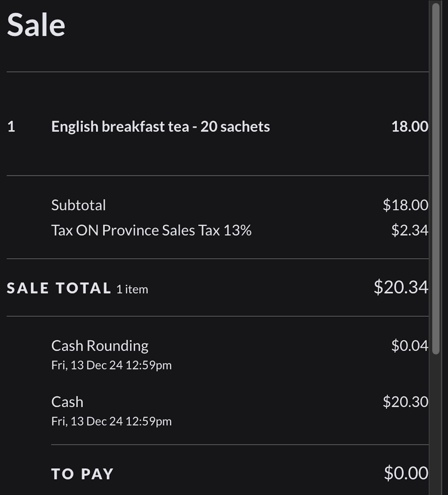The width and height of the screenshot is (448, 495).
Task: Click the TO PAY label
Action: [x=82, y=474]
